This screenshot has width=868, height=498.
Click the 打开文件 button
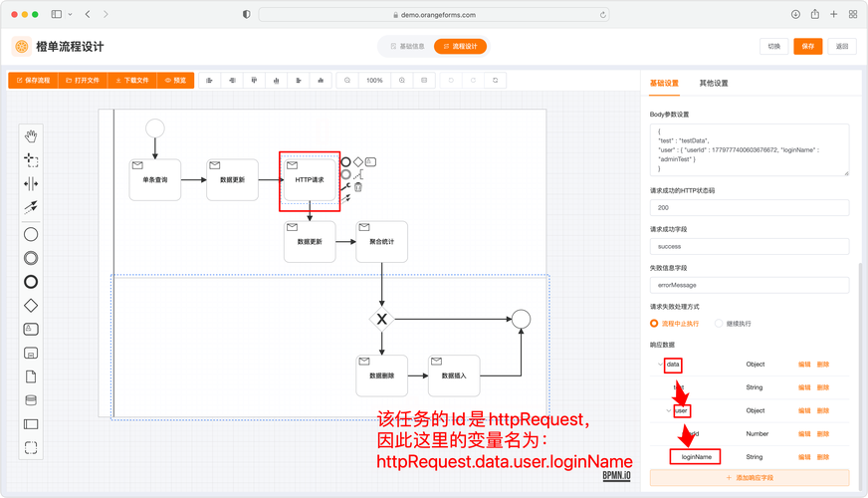[x=83, y=81]
